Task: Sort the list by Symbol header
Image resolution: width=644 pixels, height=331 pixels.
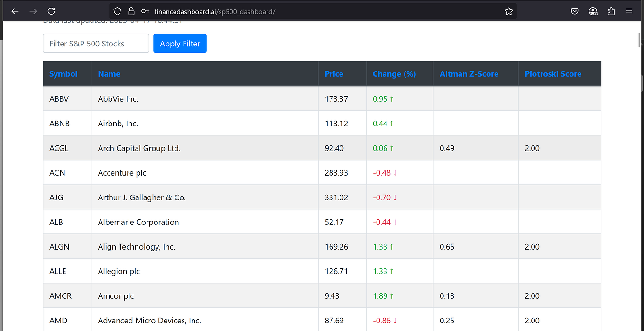Action: tap(64, 74)
